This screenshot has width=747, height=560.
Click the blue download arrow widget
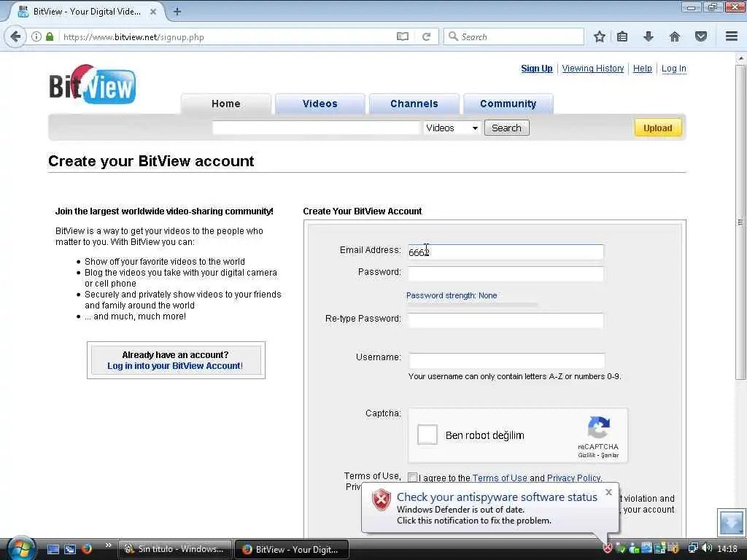coord(731,522)
